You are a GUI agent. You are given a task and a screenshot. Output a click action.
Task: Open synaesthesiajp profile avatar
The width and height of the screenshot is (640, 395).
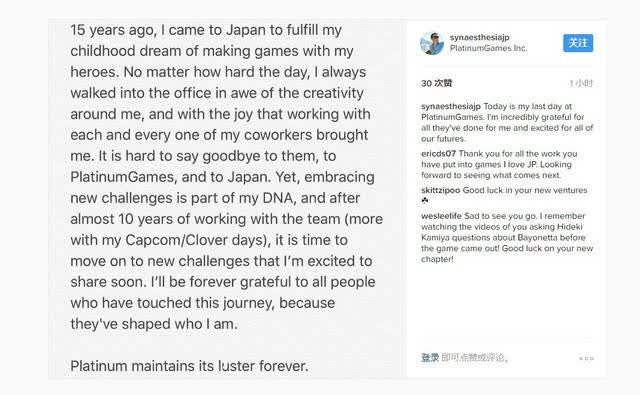(432, 43)
